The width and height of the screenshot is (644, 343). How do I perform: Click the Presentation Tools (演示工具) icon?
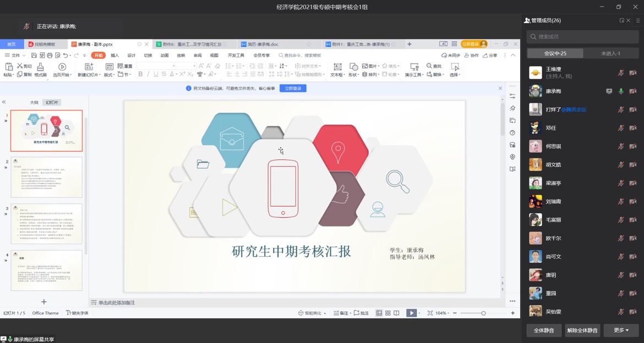coord(413,67)
